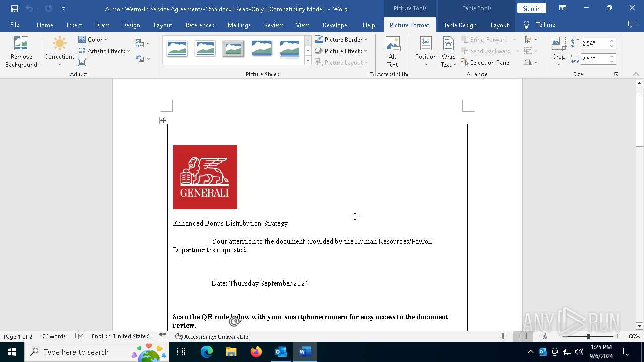Click the Tell me search box
The image size is (644, 362).
(539, 25)
